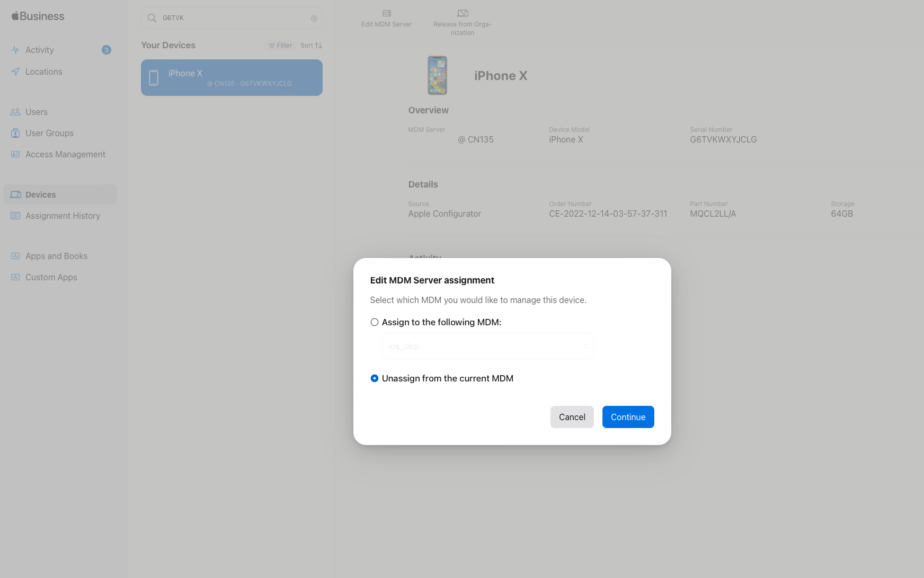Open Activity in the sidebar
Image resolution: width=924 pixels, height=578 pixels.
(60, 50)
